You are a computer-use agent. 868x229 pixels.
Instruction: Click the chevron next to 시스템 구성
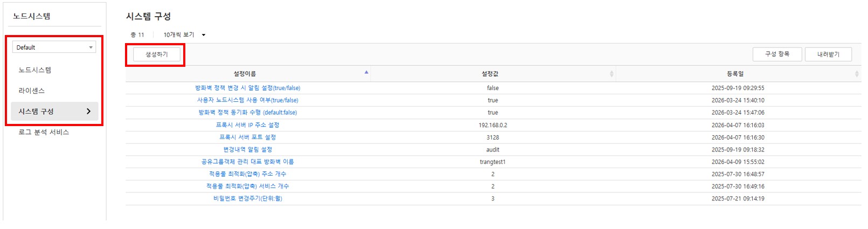[x=88, y=112]
